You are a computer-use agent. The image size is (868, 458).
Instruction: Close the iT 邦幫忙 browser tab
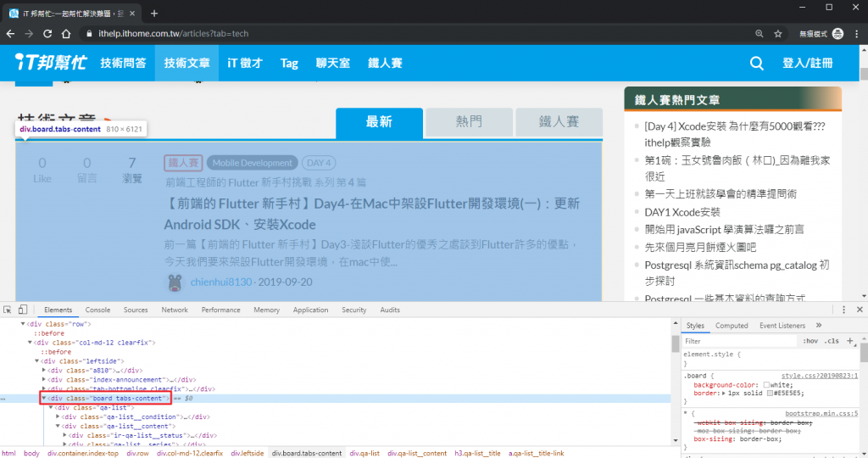click(x=132, y=14)
